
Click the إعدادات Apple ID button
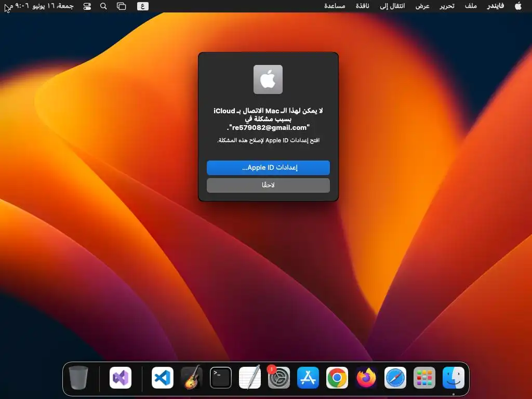point(268,168)
